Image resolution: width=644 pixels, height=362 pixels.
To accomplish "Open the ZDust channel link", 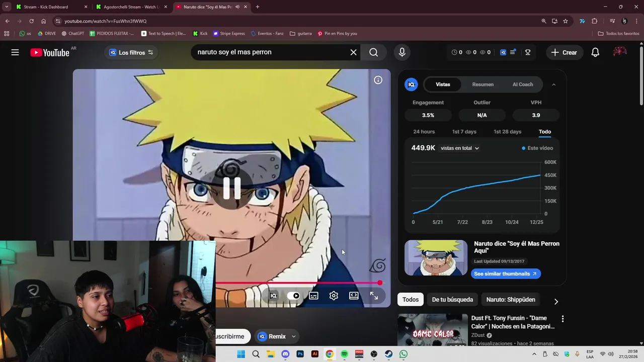I will 478,335.
